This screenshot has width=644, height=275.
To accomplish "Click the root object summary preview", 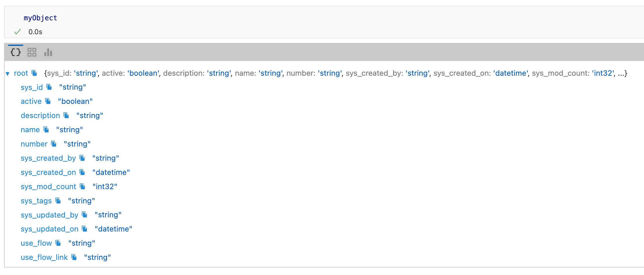I will click(x=335, y=73).
